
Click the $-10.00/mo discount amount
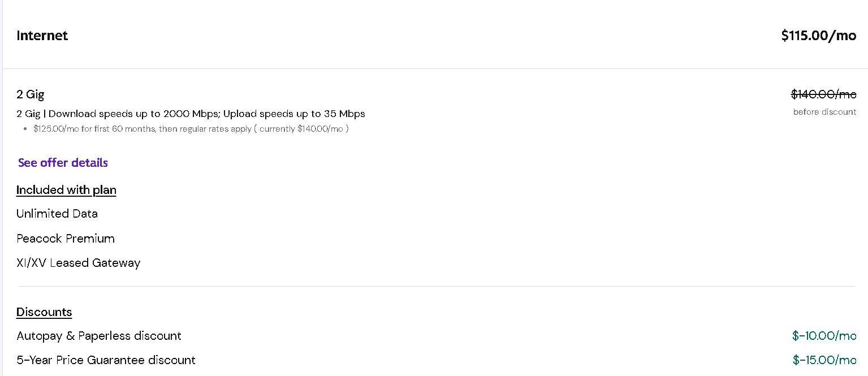tap(824, 336)
